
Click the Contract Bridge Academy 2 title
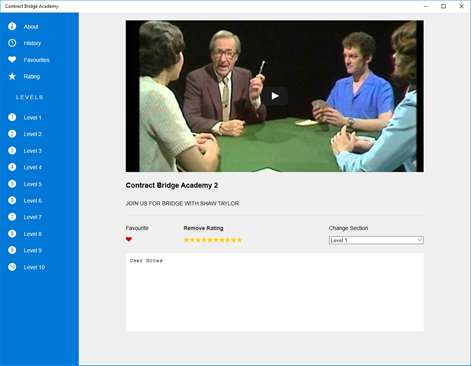(172, 185)
